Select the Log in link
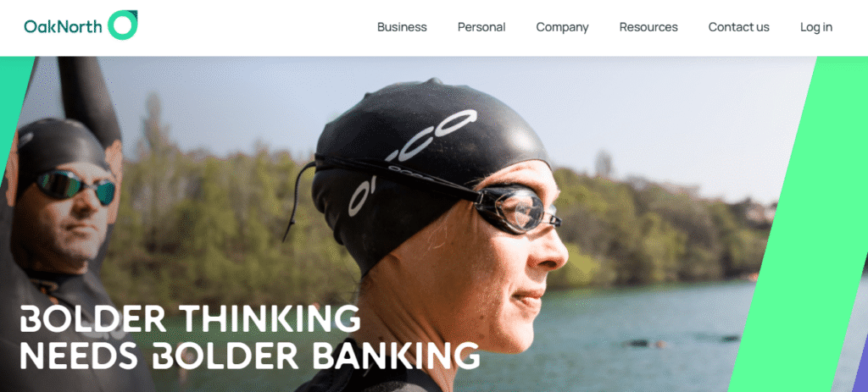The width and height of the screenshot is (868, 392). click(816, 27)
